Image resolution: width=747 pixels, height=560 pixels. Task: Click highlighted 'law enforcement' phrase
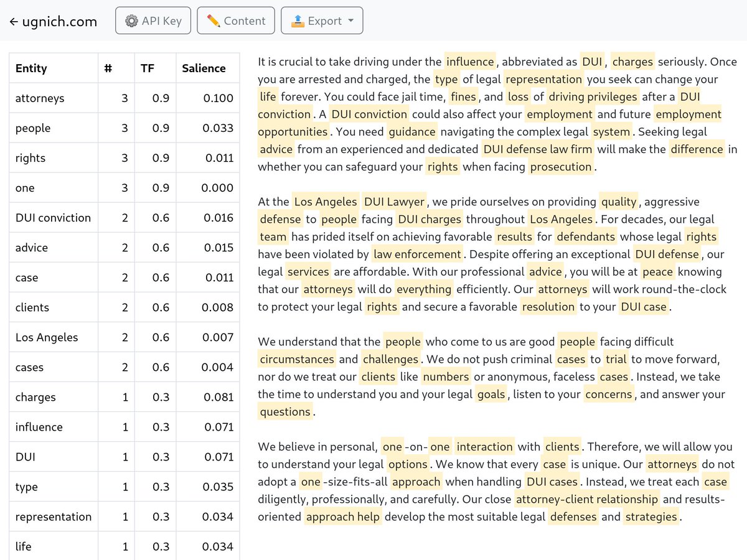pyautogui.click(x=417, y=254)
